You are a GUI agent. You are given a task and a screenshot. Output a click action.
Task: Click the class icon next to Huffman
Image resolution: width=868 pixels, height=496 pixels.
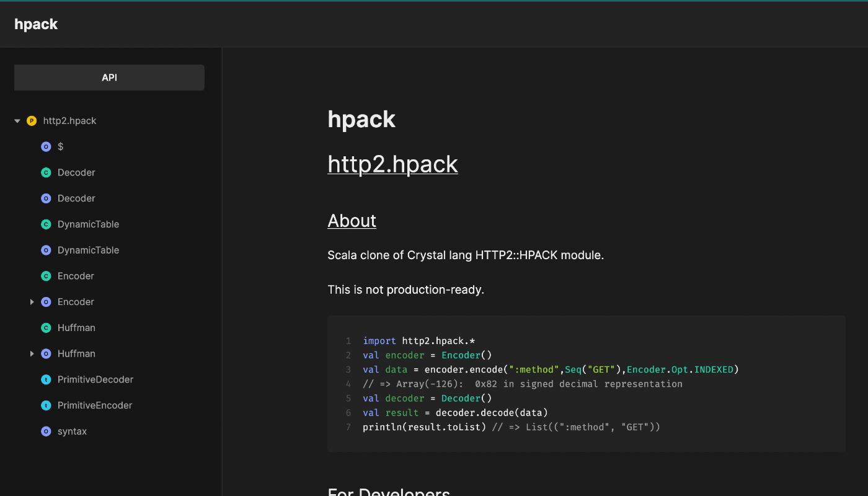pyautogui.click(x=46, y=327)
